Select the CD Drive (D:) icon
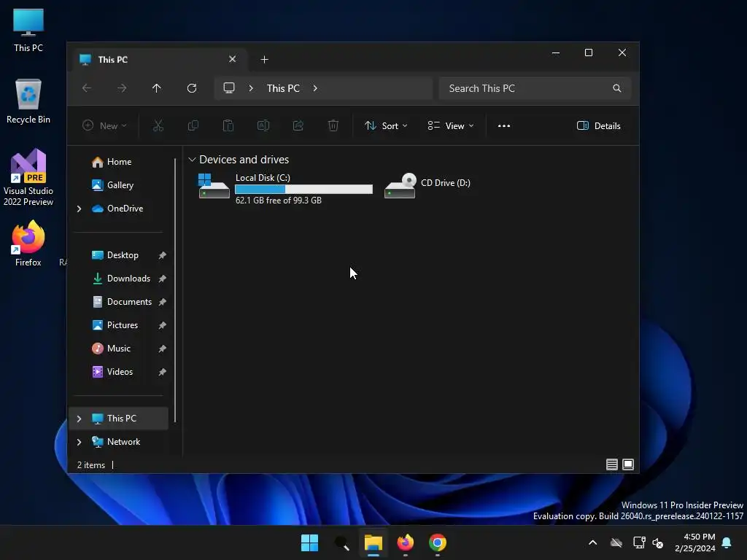 coord(400,186)
